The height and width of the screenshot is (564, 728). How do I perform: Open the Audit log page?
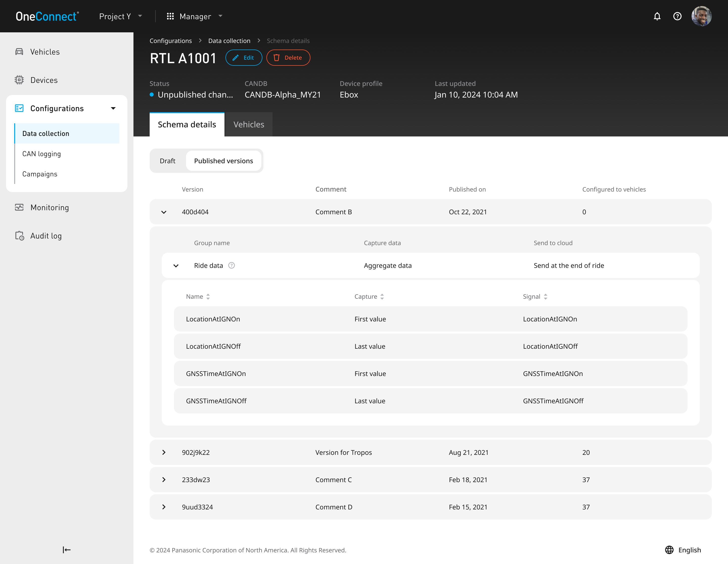click(x=46, y=236)
